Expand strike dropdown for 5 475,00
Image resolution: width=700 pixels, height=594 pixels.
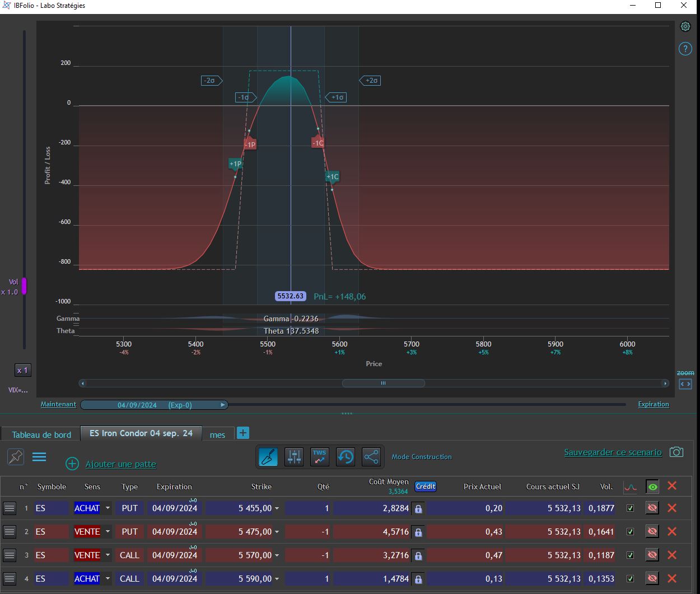(x=277, y=532)
